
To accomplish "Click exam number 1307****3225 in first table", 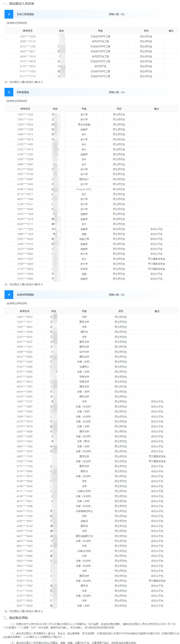I will pos(28,37).
